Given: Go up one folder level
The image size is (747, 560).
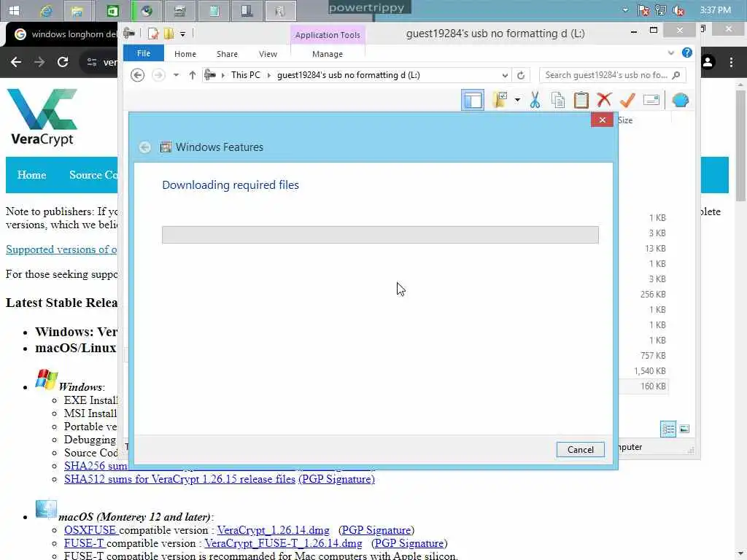Looking at the screenshot, I should tap(192, 75).
